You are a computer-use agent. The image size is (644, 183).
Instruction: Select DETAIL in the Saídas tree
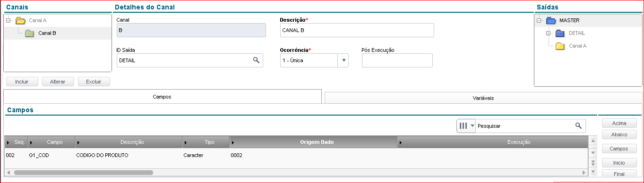point(577,33)
